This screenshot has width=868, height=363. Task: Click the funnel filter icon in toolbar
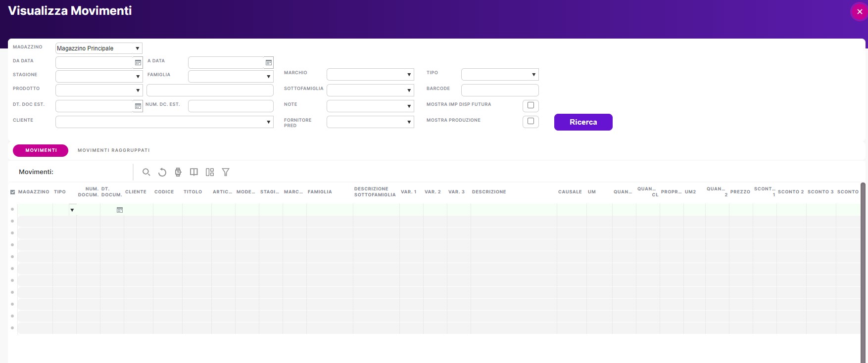click(x=226, y=172)
